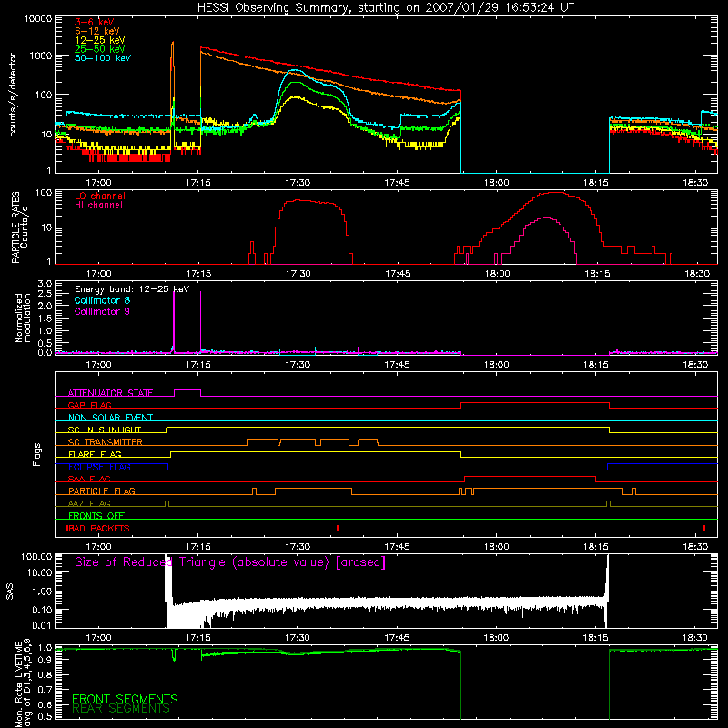Click the 18:15 tick under the SAS plot
This screenshot has height=728, width=728.
coord(596,638)
